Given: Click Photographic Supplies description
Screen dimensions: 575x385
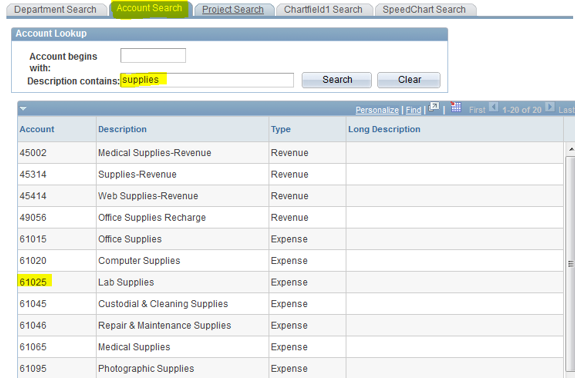Looking at the screenshot, I should tap(146, 368).
